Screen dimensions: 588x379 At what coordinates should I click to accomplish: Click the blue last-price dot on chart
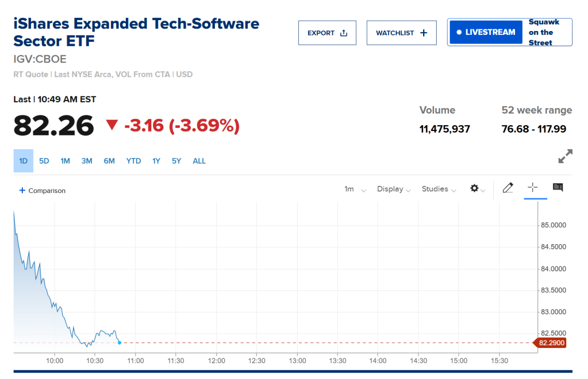pos(119,343)
